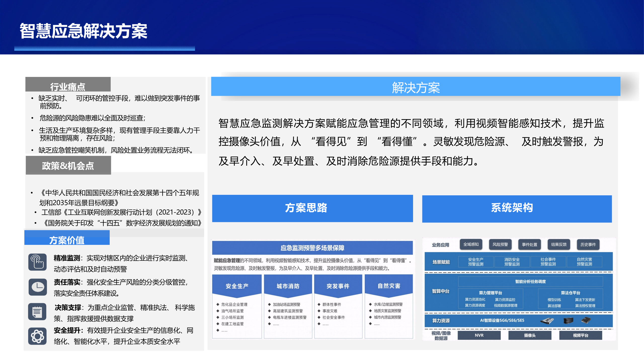Click the NVR data source box
644x362 pixels.
coord(479,335)
